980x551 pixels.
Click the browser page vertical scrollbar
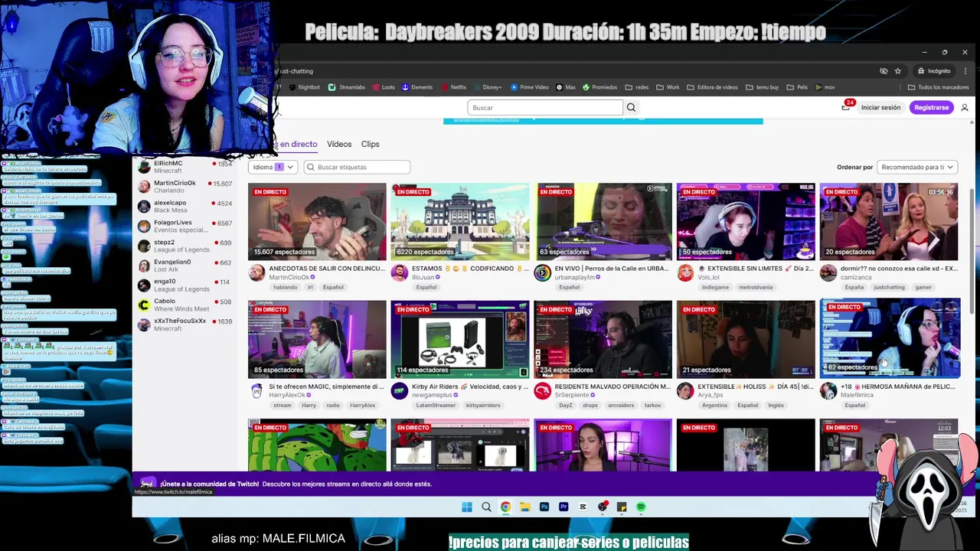click(x=973, y=253)
